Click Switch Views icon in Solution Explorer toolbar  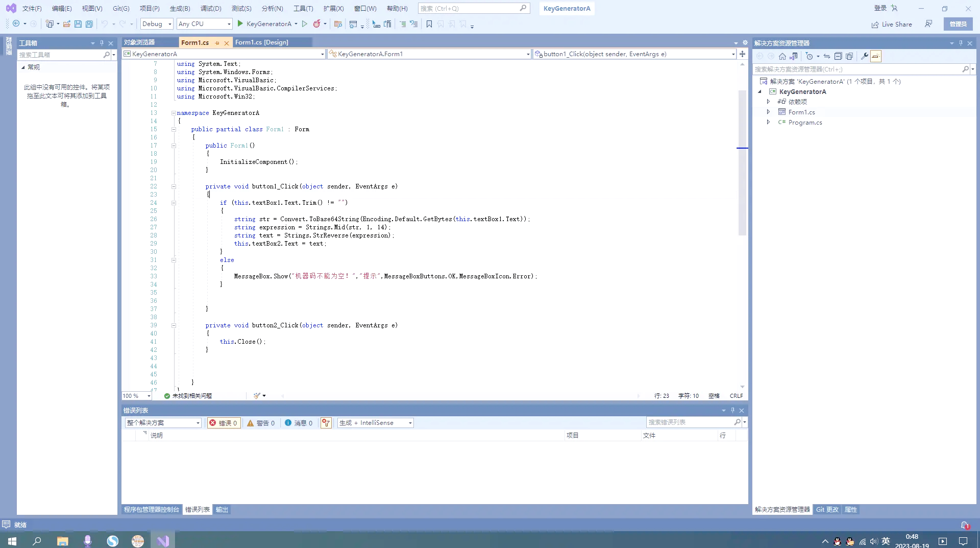(x=794, y=57)
